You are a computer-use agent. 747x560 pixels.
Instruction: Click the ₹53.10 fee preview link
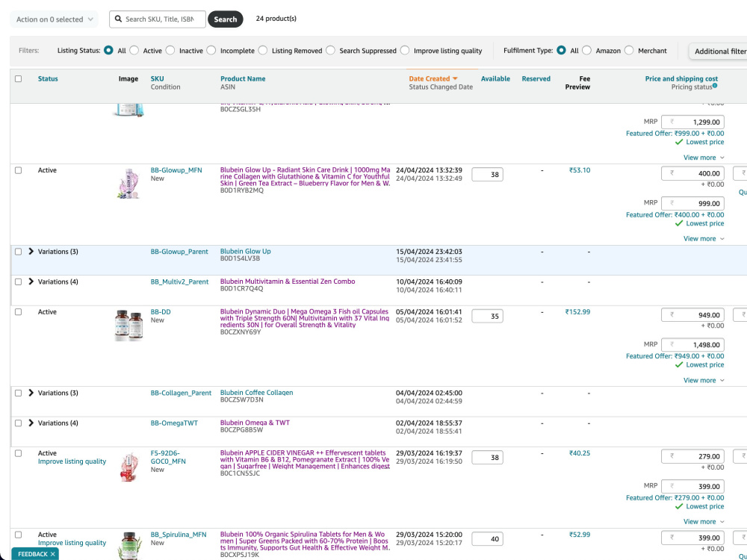[x=580, y=170]
